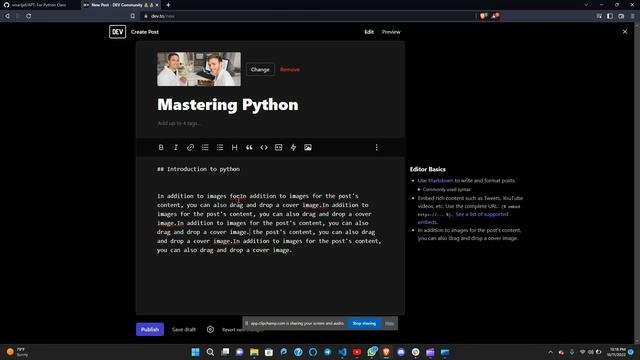
Task: Open the tab search dropdown
Action: coord(586,5)
